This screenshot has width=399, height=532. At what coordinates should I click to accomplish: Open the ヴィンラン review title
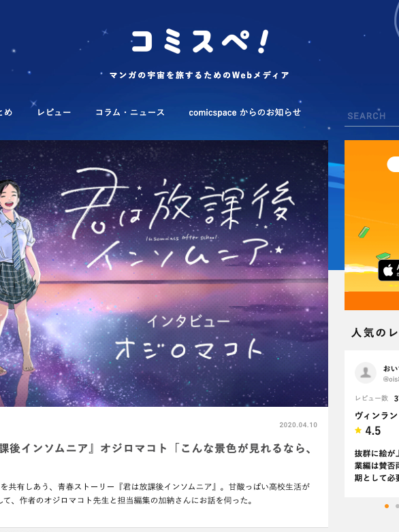377,415
